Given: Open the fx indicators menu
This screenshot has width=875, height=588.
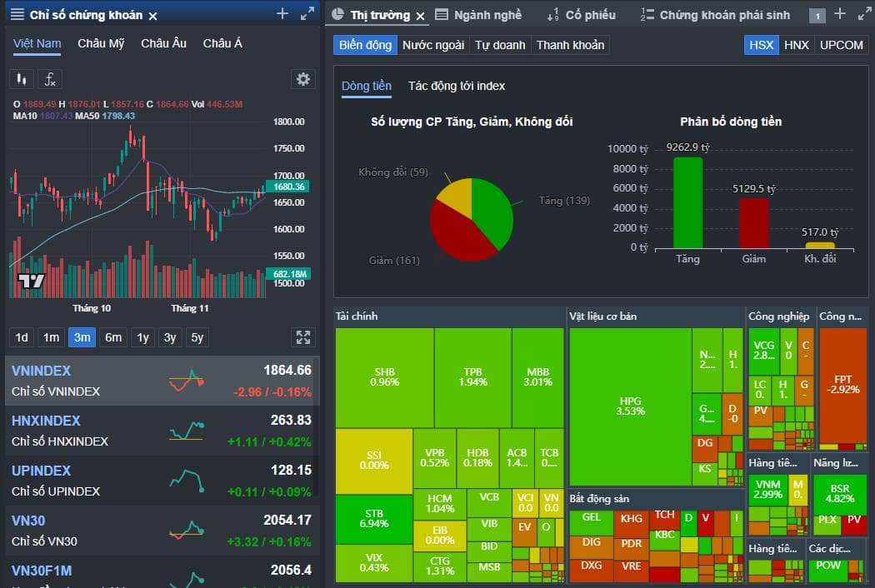Looking at the screenshot, I should click(50, 79).
